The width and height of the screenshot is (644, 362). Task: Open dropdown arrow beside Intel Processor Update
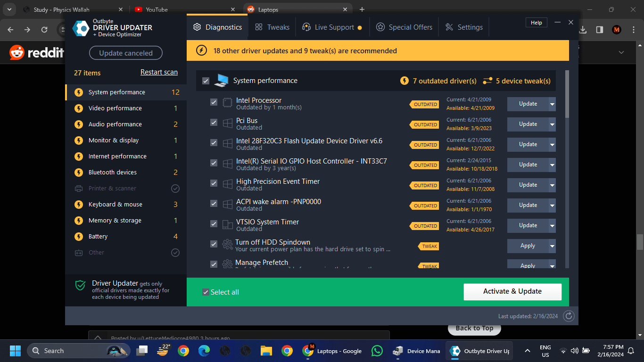[552, 104]
